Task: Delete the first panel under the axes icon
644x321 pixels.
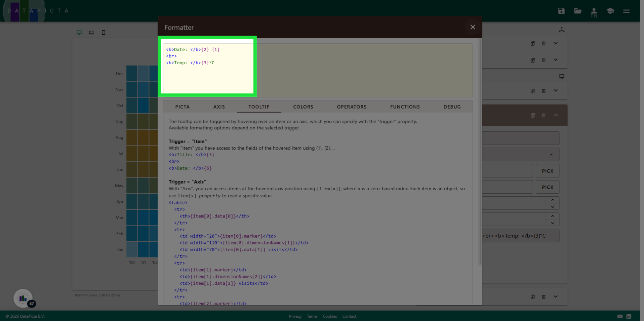Action: pyautogui.click(x=544, y=43)
